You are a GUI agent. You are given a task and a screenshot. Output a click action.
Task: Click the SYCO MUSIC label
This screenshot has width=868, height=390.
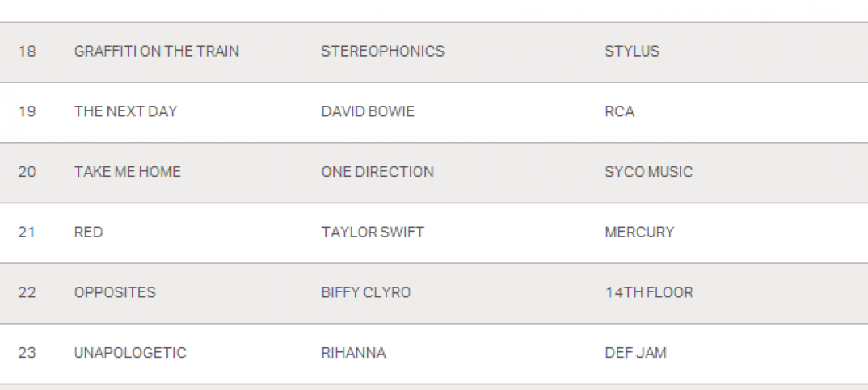pyautogui.click(x=648, y=172)
